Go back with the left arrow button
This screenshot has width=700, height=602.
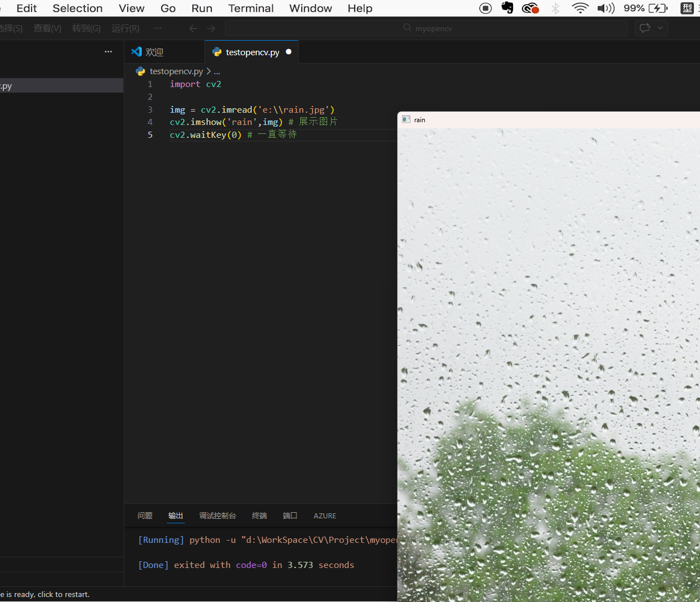click(193, 28)
